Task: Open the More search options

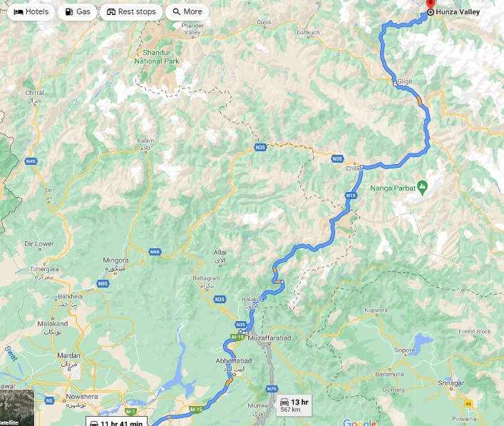Action: click(x=187, y=12)
